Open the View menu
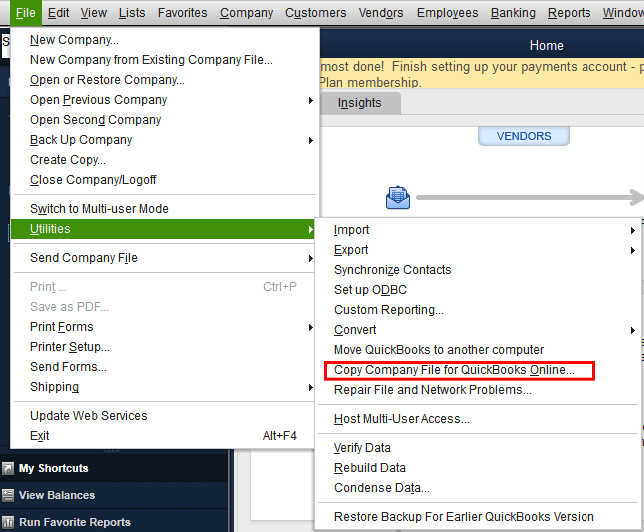The height and width of the screenshot is (532, 644). click(x=94, y=13)
